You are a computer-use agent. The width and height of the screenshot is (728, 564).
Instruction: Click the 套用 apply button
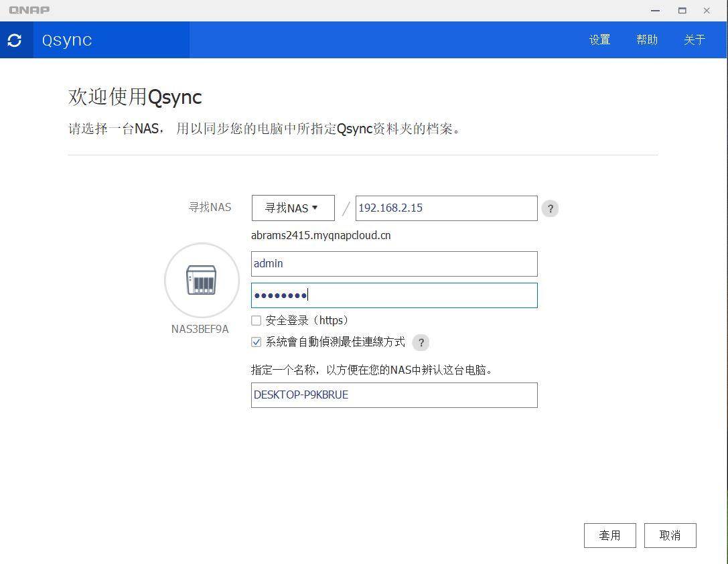click(x=609, y=535)
